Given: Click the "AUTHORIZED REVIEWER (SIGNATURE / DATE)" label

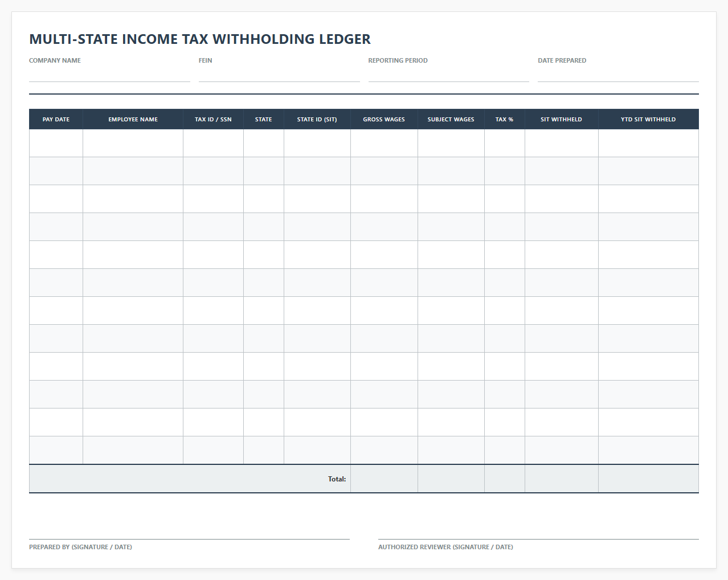Looking at the screenshot, I should pos(445,547).
